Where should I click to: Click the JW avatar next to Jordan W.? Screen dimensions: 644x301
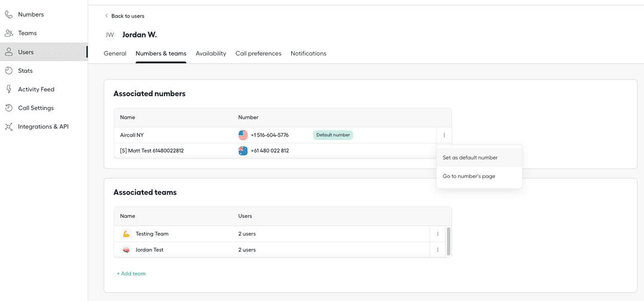[x=110, y=35]
